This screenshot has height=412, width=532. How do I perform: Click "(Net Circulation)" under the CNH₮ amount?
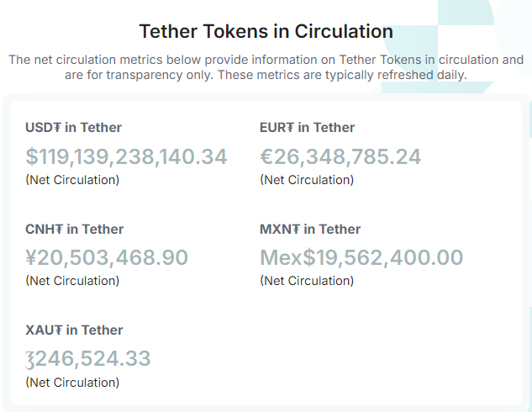coord(72,281)
